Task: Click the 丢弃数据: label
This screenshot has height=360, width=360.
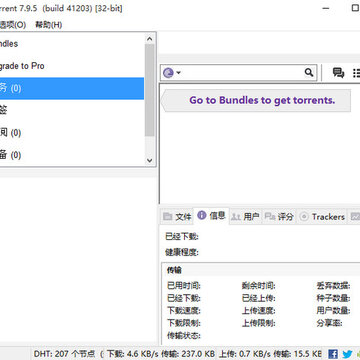Action: coord(333,286)
